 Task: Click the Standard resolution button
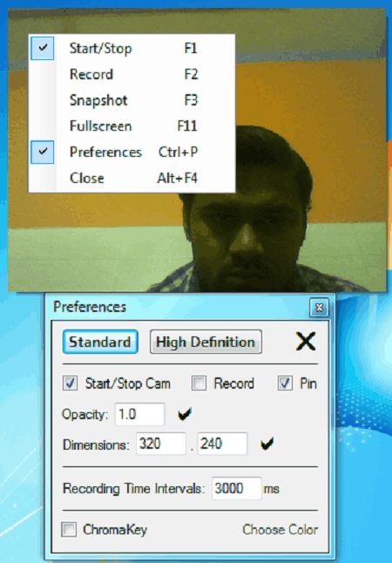pos(100,342)
